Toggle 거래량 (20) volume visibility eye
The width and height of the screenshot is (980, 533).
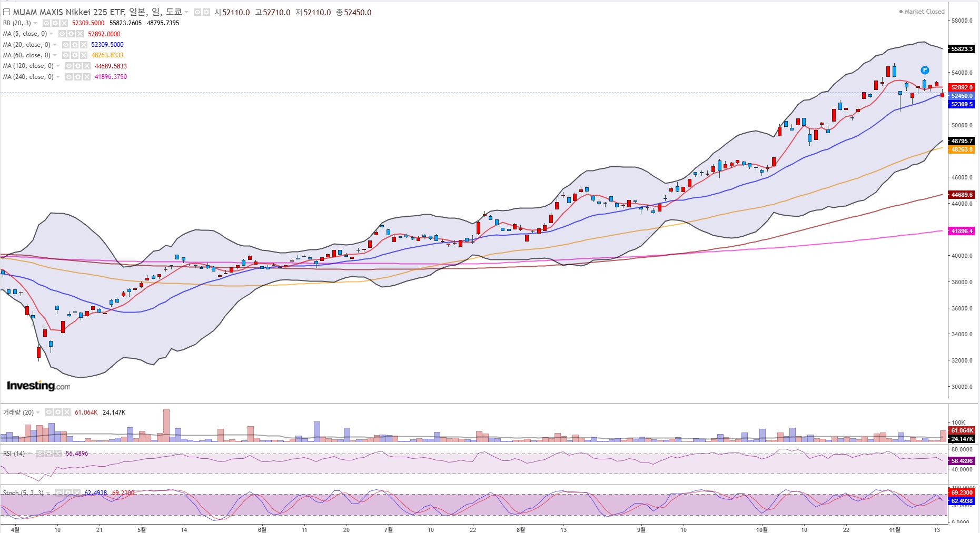tap(49, 413)
